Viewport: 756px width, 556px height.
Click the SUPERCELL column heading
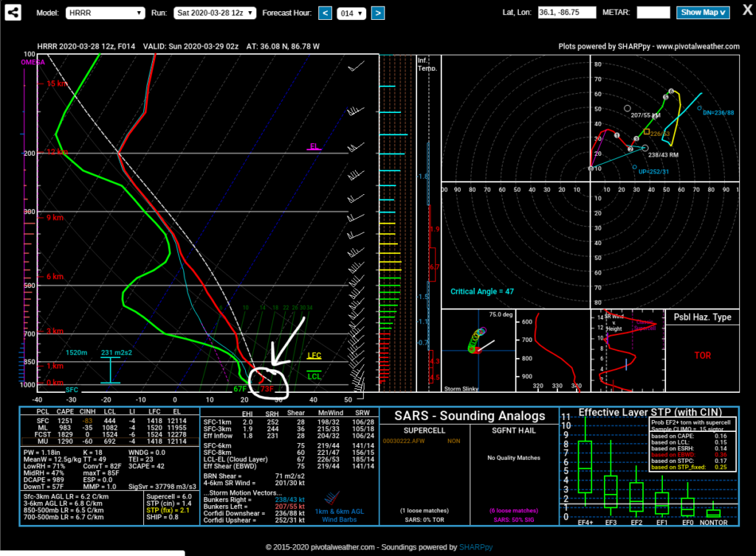click(425, 430)
